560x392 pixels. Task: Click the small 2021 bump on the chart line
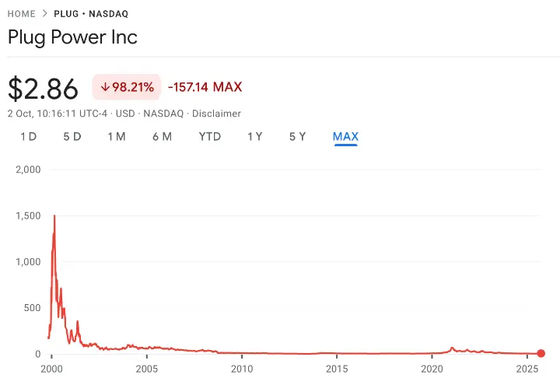click(452, 348)
